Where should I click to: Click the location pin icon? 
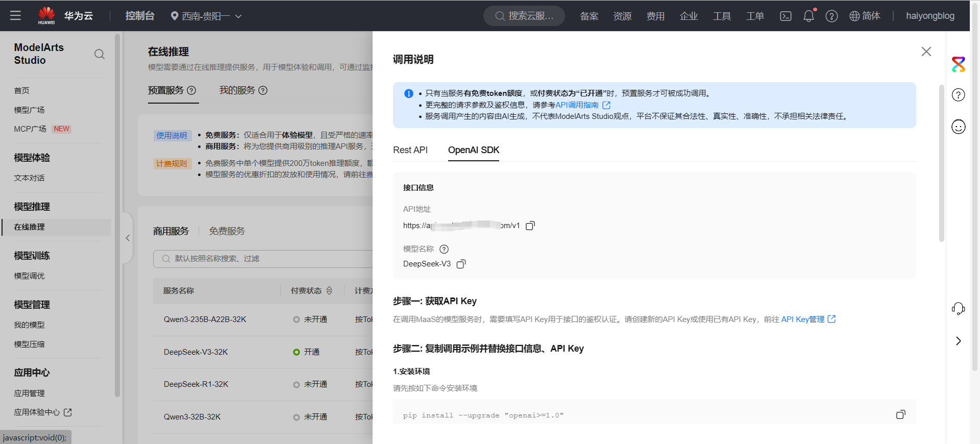pos(175,16)
